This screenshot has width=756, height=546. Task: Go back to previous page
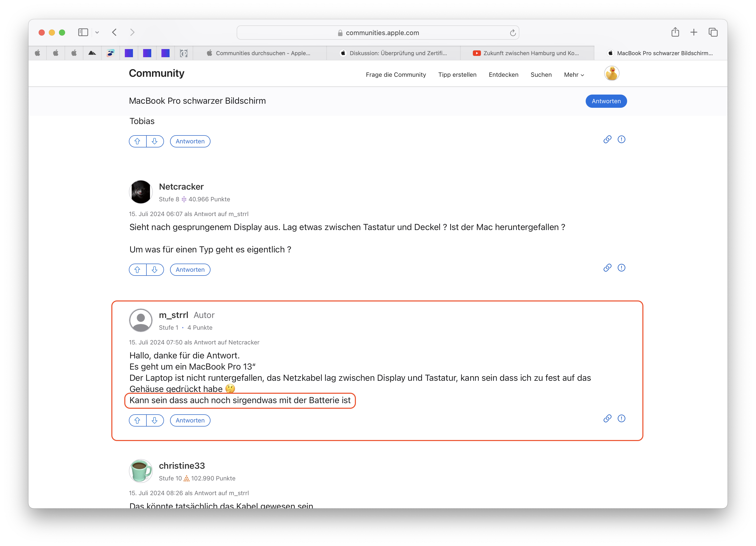click(114, 32)
